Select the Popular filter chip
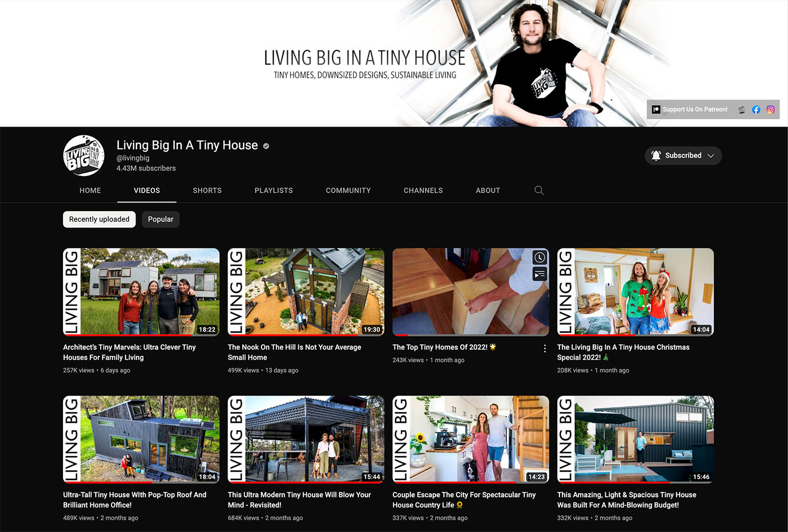 tap(161, 220)
